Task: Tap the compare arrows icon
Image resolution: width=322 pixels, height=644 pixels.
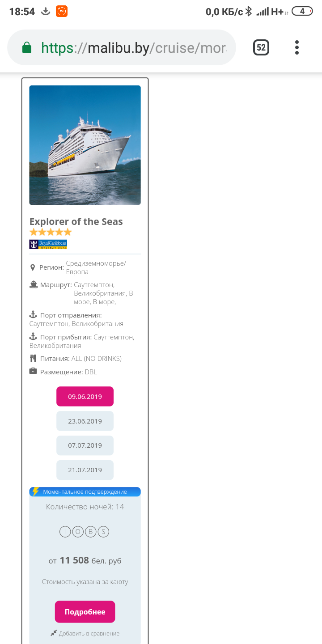Action: [54, 633]
